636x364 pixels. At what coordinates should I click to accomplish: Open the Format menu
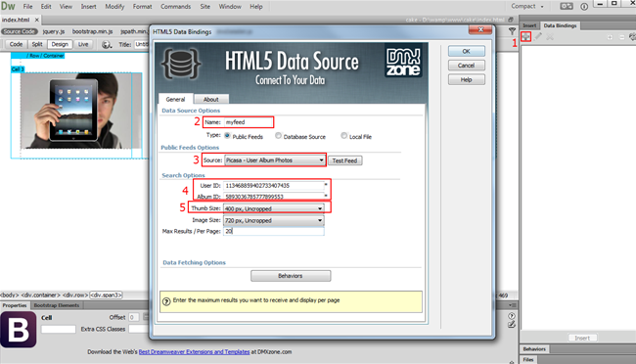coord(143,7)
